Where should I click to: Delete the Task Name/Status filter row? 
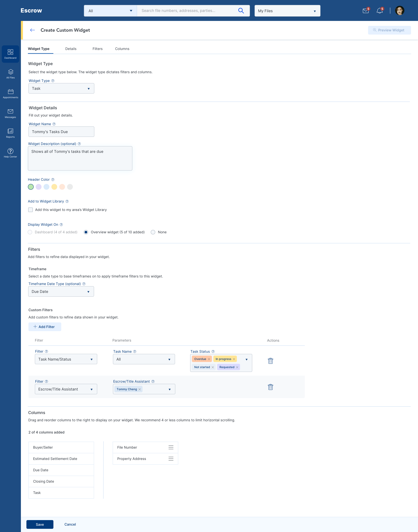(270, 361)
